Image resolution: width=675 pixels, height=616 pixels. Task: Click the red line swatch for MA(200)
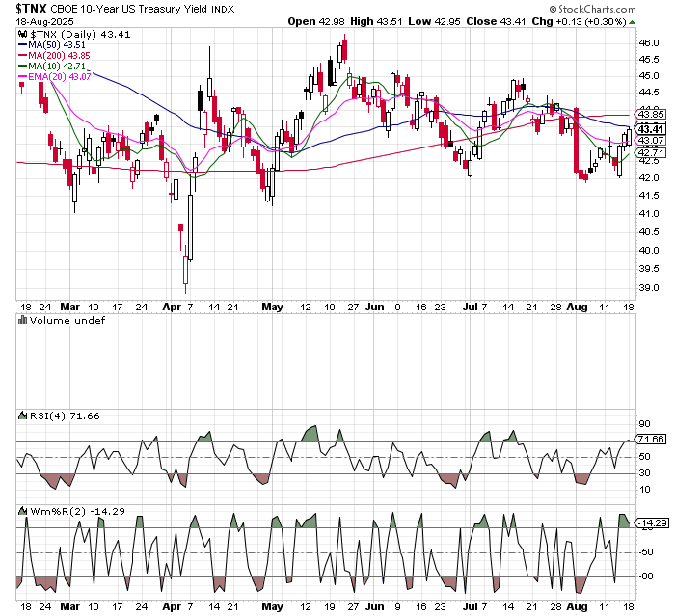tap(23, 56)
